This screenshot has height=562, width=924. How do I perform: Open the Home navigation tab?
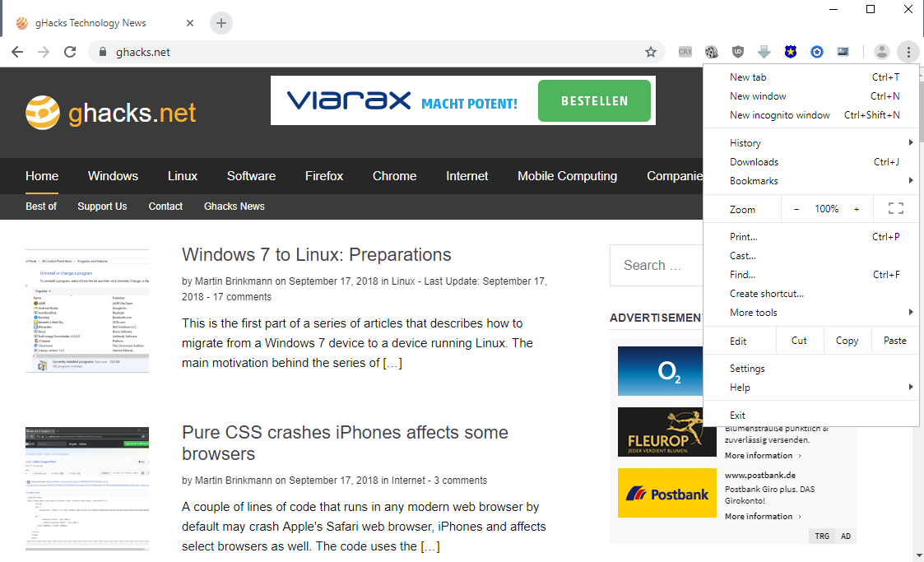point(42,176)
